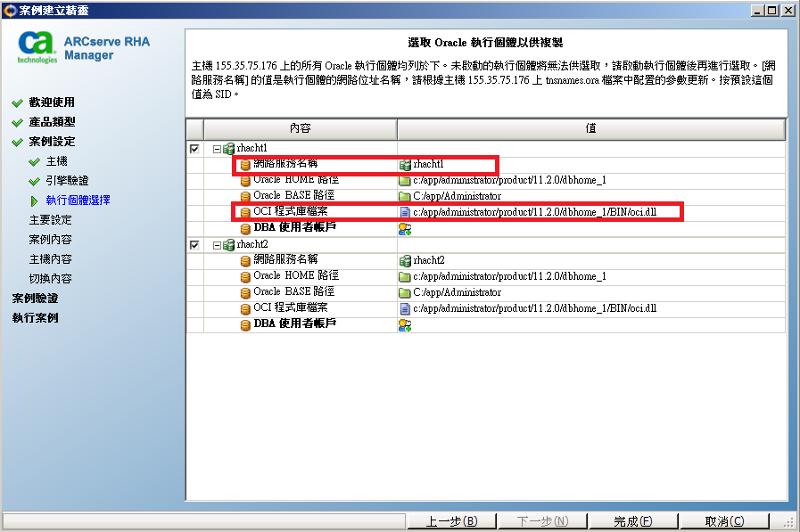Image resolution: width=800 pixels, height=532 pixels.
Task: Click database icon beside rhacht2 OCI 程式庫檔案
Action: pos(245,309)
